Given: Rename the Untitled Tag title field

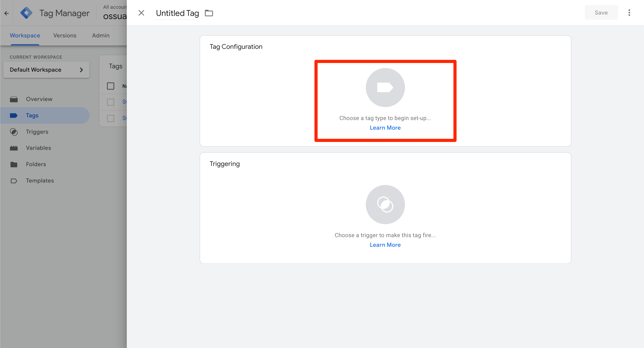Looking at the screenshot, I should (177, 13).
